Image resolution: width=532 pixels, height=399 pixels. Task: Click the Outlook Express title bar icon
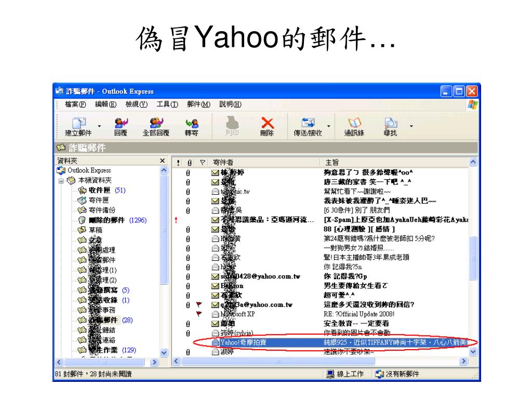(x=59, y=91)
